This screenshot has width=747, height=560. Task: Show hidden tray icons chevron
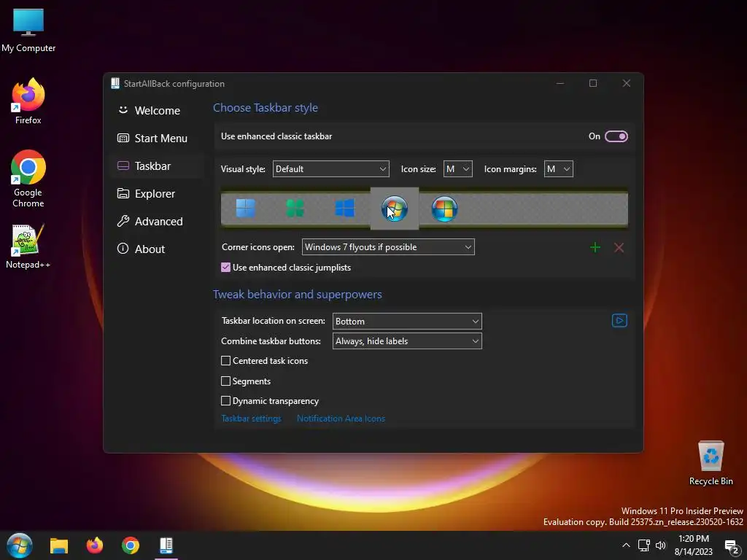point(626,545)
